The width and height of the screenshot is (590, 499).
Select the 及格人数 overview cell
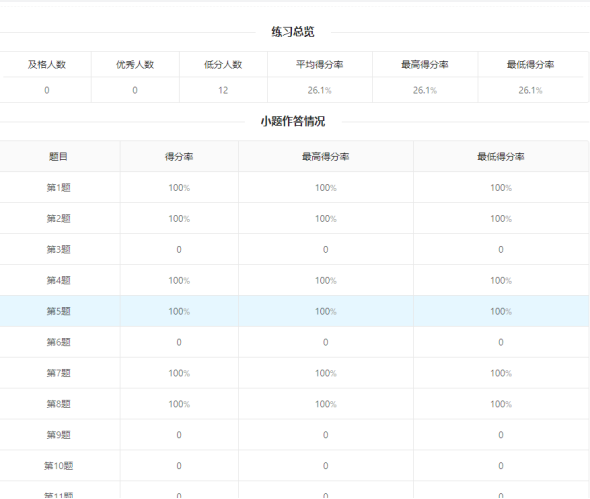coord(47,64)
